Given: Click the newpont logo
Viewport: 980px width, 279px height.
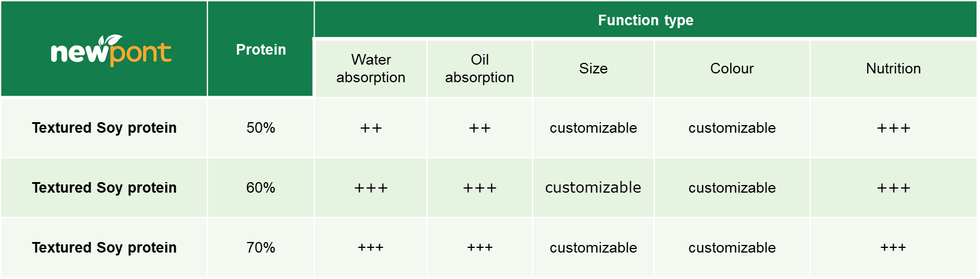Looking at the screenshot, I should (111, 51).
